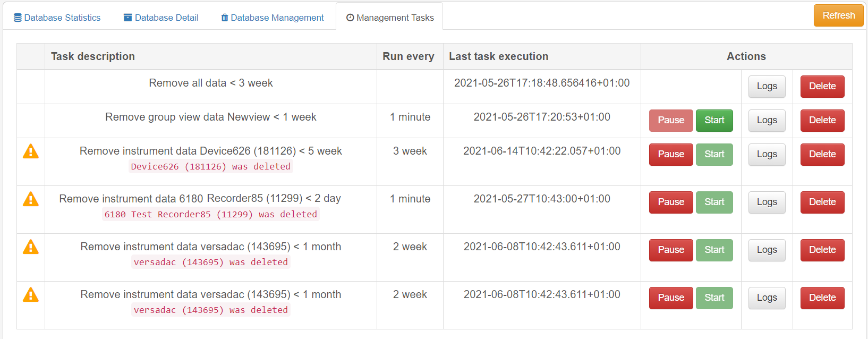Select the Management Tasks tab
Image resolution: width=868 pixels, height=339 pixels.
point(390,18)
